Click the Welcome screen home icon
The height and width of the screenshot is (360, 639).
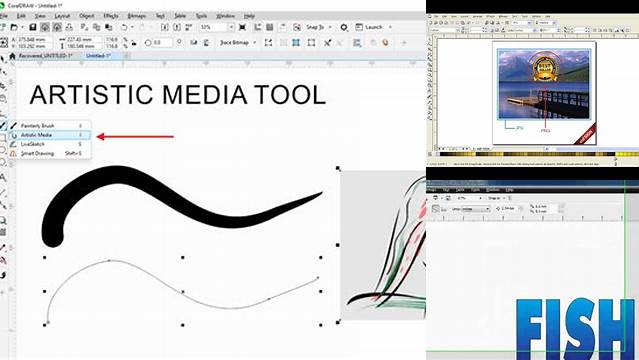click(12, 56)
